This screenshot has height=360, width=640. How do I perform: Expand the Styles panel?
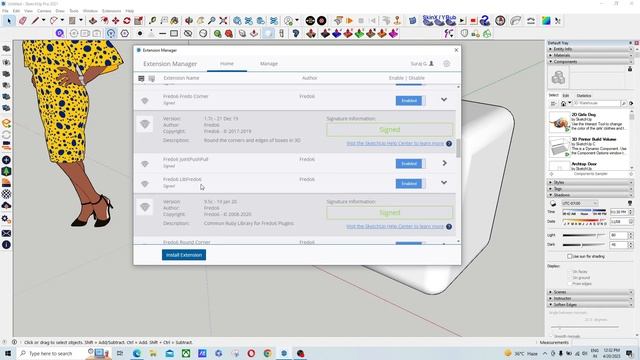tap(589, 182)
